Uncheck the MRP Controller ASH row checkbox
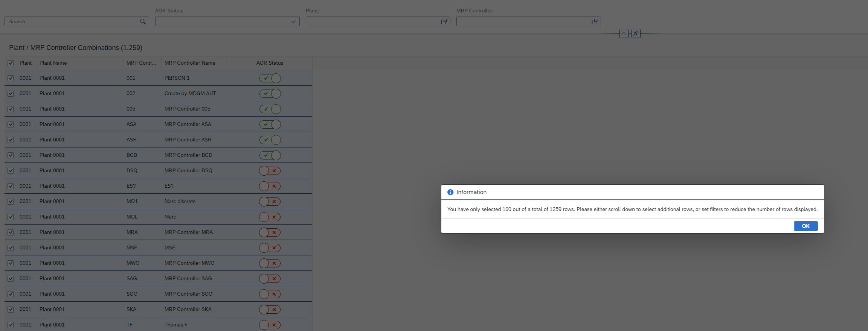Image resolution: width=868 pixels, height=331 pixels. tap(11, 140)
